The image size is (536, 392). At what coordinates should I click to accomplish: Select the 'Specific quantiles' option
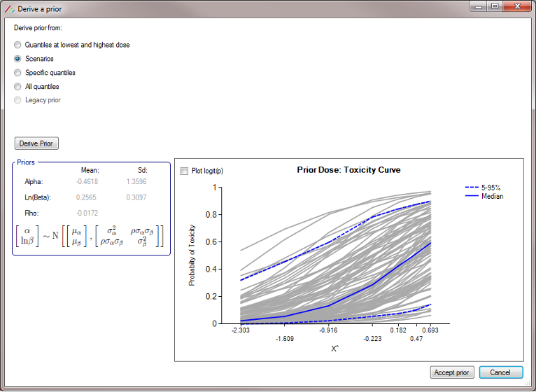pos(18,73)
